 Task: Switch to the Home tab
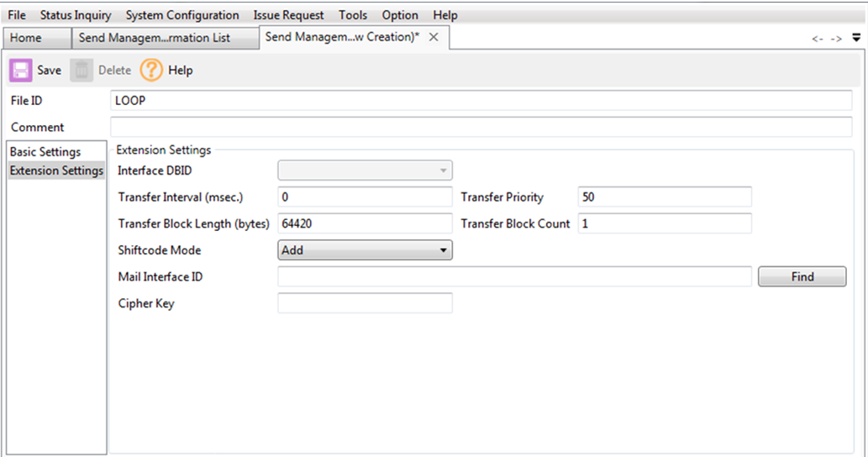[x=26, y=38]
